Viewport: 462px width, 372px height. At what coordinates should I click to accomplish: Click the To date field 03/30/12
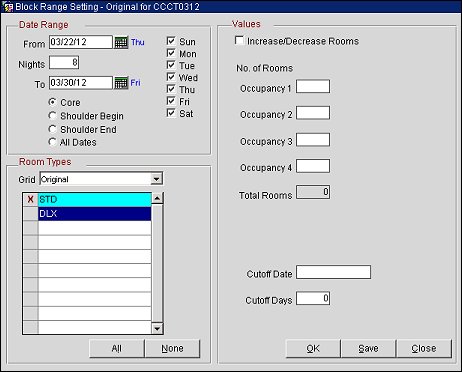click(81, 83)
